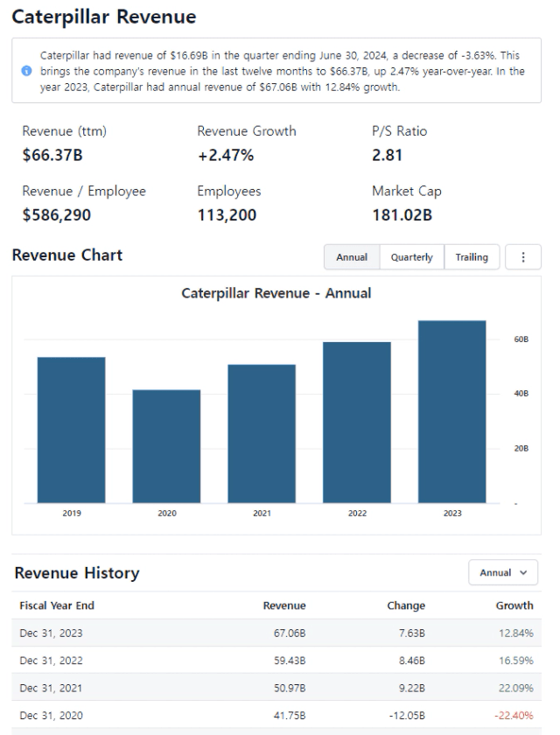Click the 59.43B revenue cell
The height and width of the screenshot is (735, 560).
point(290,661)
